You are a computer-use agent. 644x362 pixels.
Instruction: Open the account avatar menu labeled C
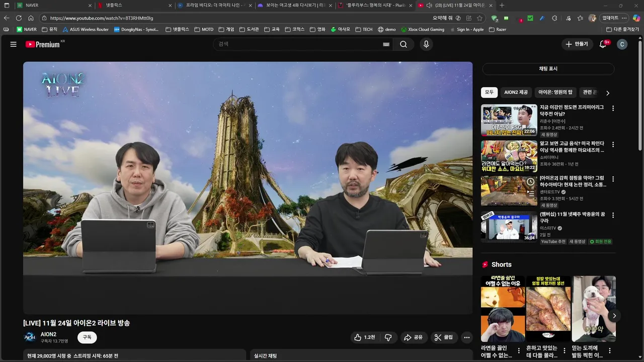[622, 44]
